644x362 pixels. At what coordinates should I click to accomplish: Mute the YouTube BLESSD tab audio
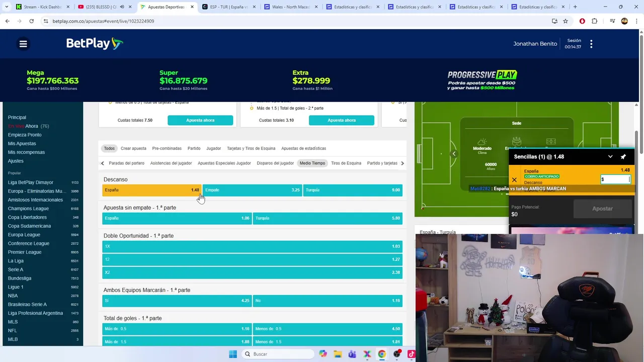tap(122, 7)
